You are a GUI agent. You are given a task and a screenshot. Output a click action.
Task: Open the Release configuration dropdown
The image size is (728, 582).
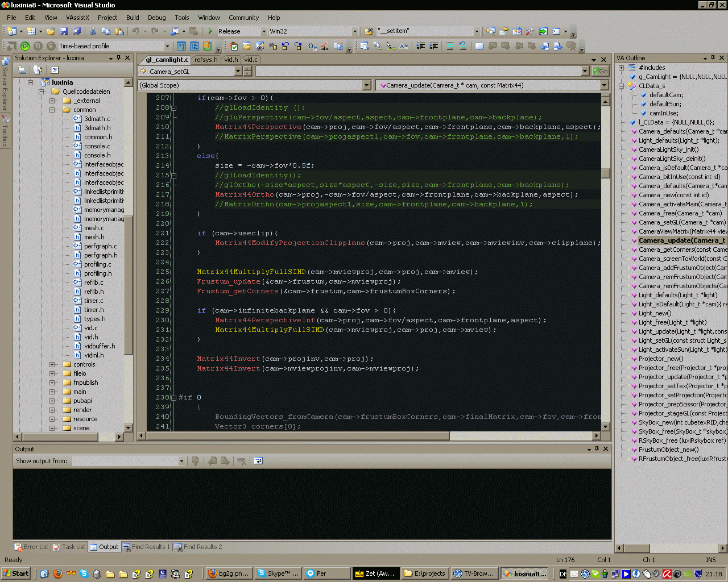[x=263, y=31]
